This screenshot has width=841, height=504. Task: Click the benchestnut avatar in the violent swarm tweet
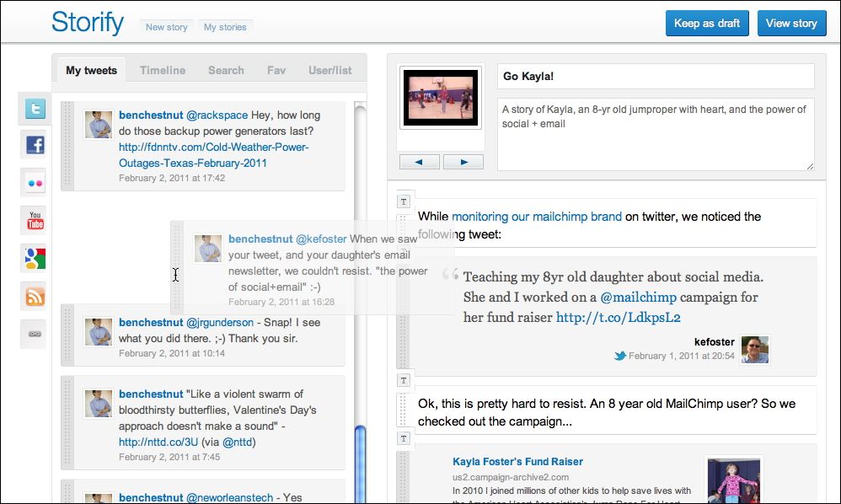[x=99, y=403]
